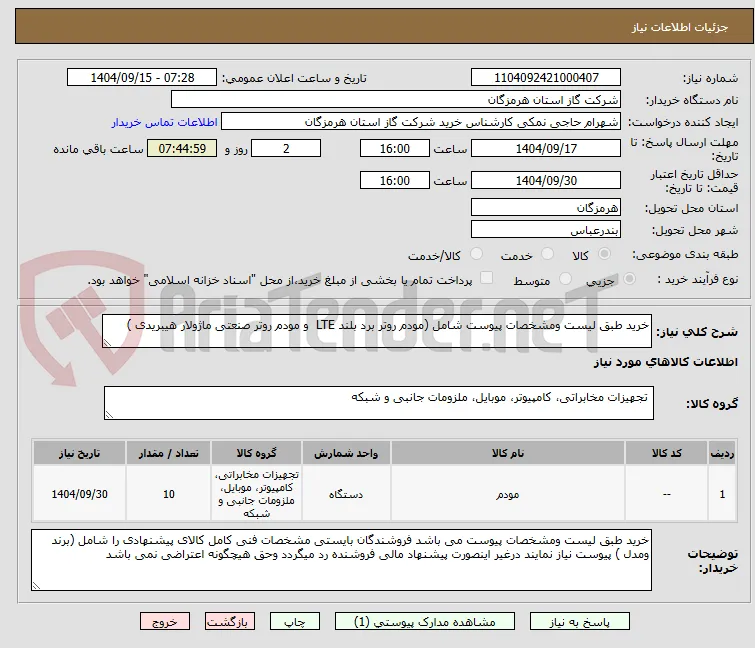
Task: Click the تعداد / مقدار column header
Action: (x=169, y=453)
